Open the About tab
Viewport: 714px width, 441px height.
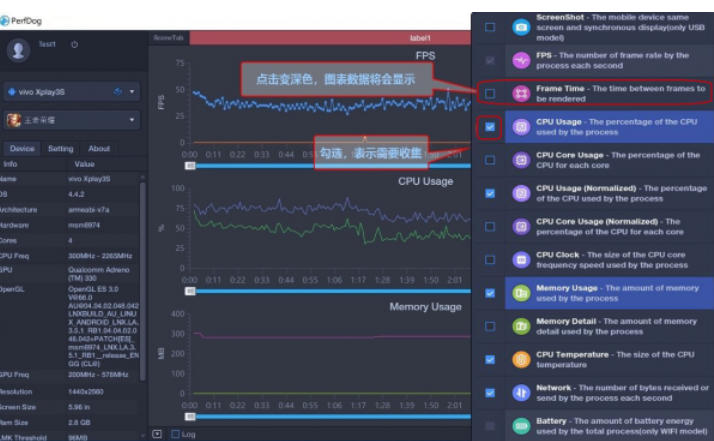click(x=99, y=149)
